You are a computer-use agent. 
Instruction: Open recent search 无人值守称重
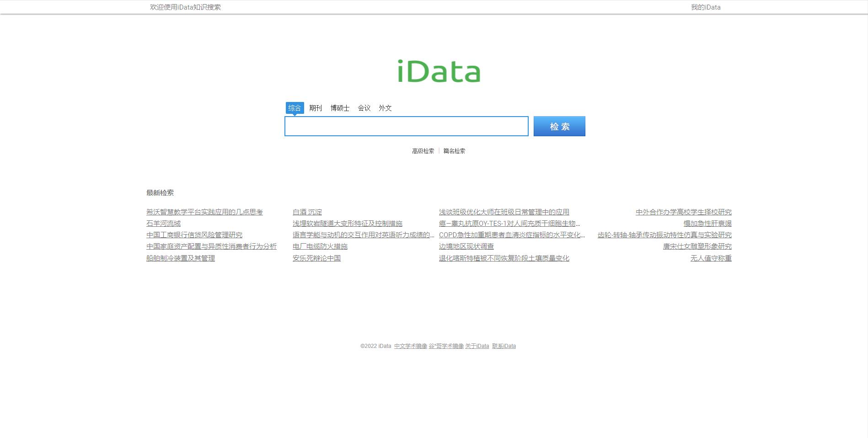711,258
